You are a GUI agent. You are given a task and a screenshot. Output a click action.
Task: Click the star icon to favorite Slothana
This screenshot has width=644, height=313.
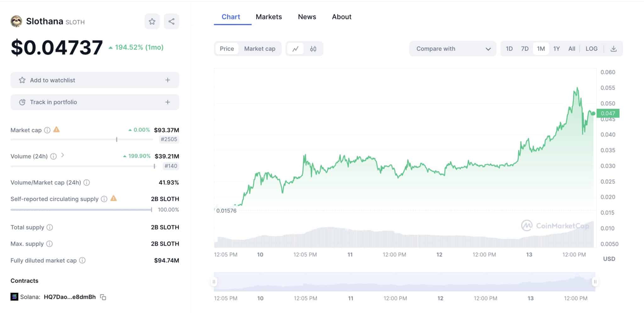click(x=152, y=21)
